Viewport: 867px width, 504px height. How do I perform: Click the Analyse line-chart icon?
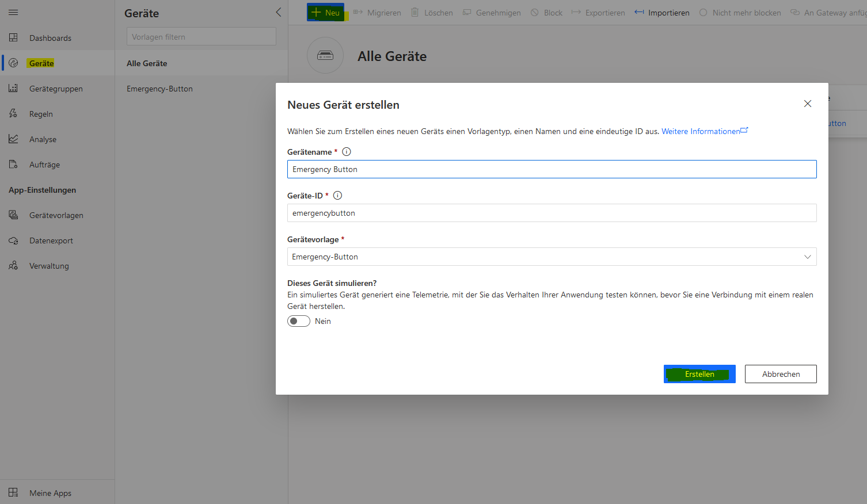[x=13, y=139]
